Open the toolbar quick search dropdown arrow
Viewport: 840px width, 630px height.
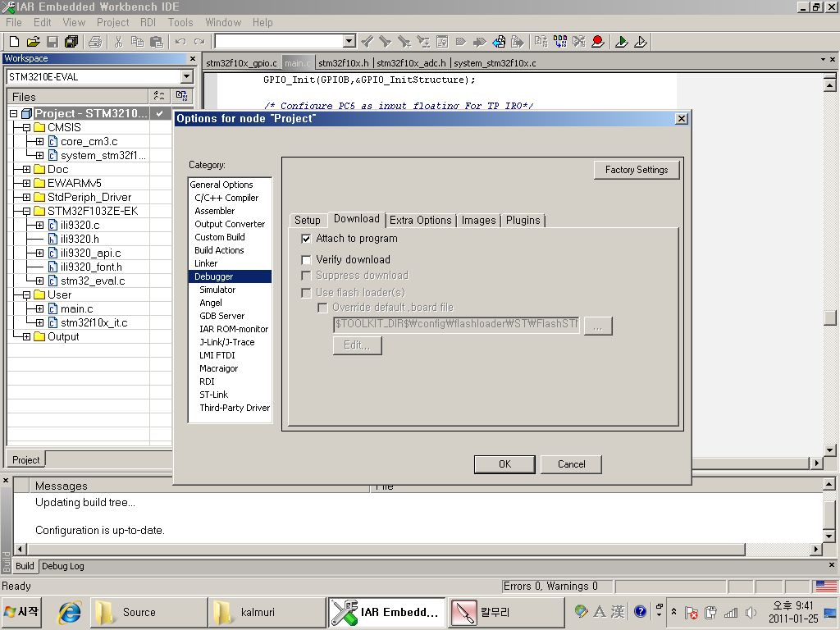click(349, 41)
